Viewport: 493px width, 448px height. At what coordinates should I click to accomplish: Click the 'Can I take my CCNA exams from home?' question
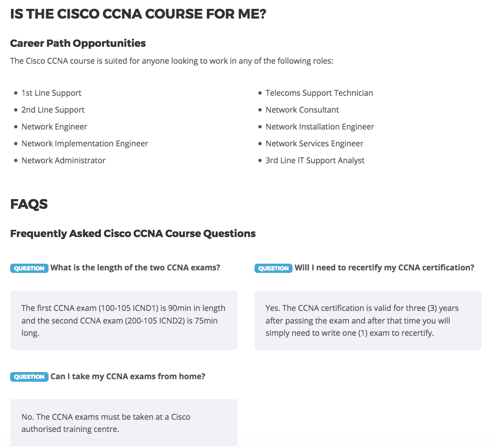tap(128, 376)
